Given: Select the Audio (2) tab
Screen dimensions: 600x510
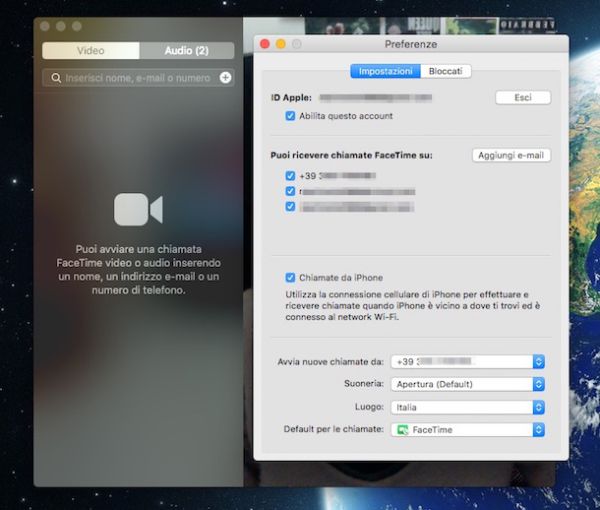Looking at the screenshot, I should tap(186, 50).
